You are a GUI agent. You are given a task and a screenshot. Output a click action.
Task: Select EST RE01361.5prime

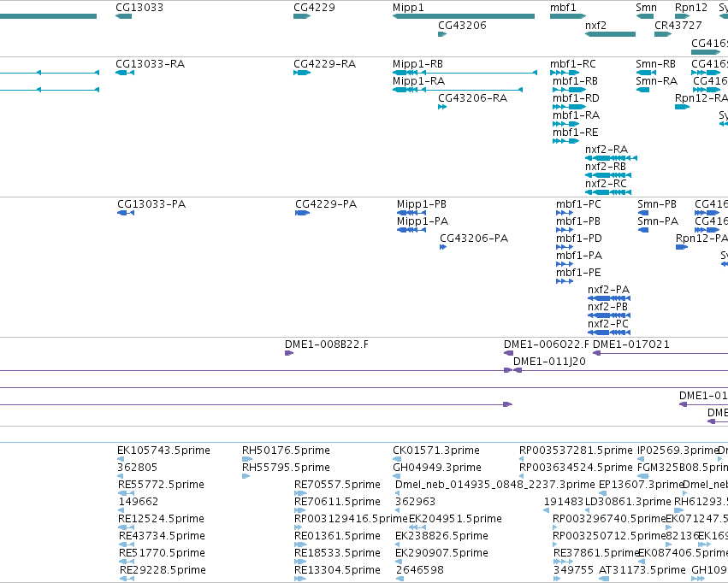300,545
